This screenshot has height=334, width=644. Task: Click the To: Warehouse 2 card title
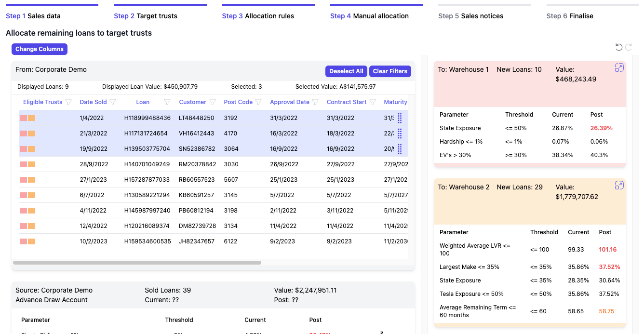(x=464, y=187)
